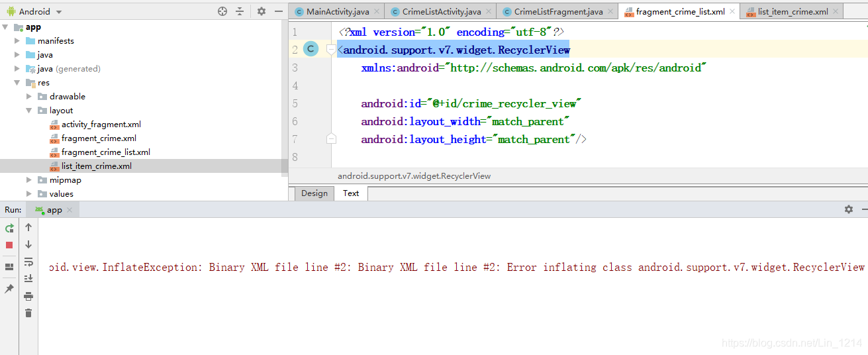Collapse all nodes in Project panel

(x=240, y=11)
